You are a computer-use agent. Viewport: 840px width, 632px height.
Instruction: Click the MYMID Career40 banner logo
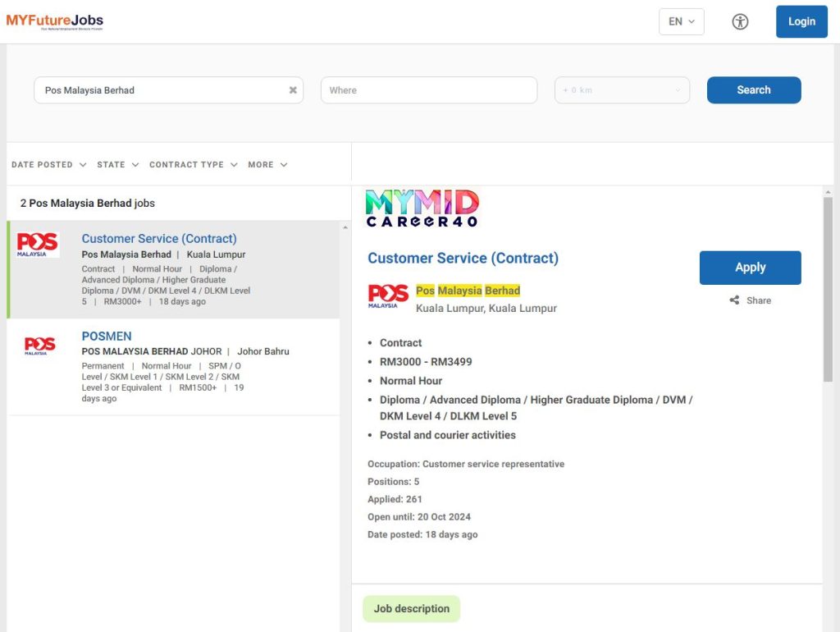422,208
